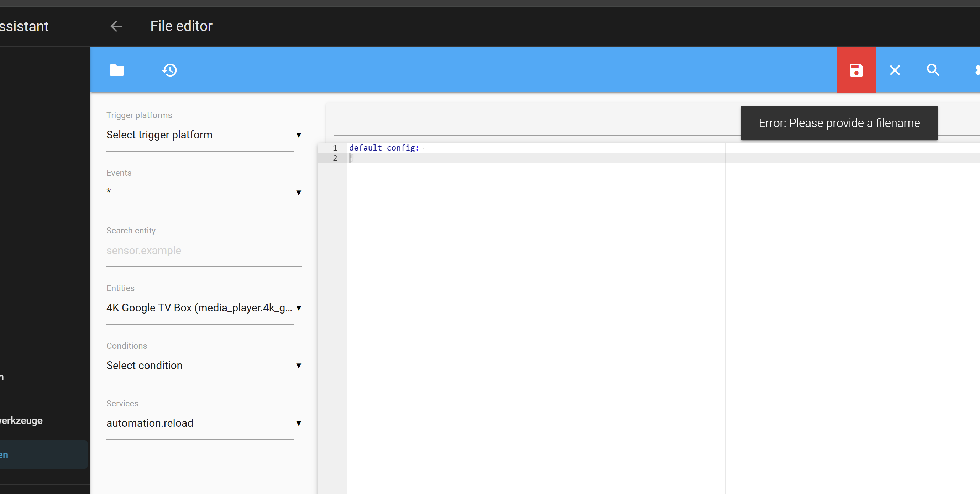Dismiss the filename error notification

[x=839, y=123]
